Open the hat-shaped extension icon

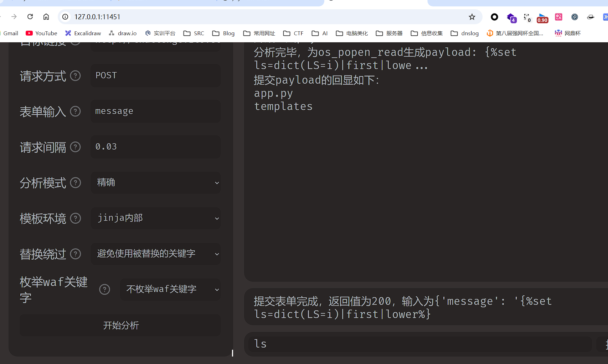591,17
